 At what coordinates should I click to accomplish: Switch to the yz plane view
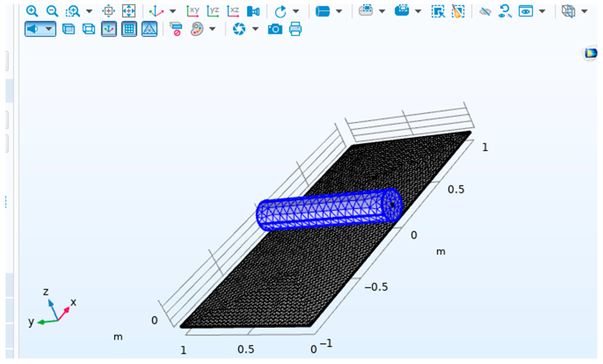pos(213,11)
